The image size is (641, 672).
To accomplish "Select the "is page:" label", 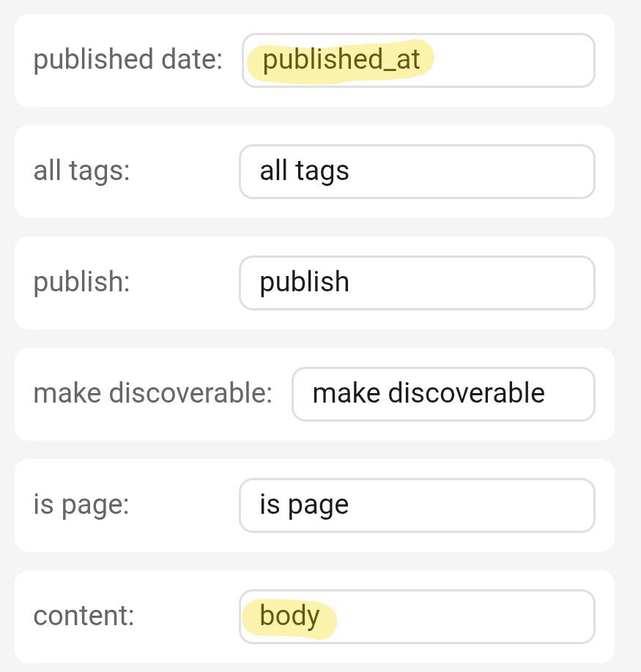I will [81, 505].
